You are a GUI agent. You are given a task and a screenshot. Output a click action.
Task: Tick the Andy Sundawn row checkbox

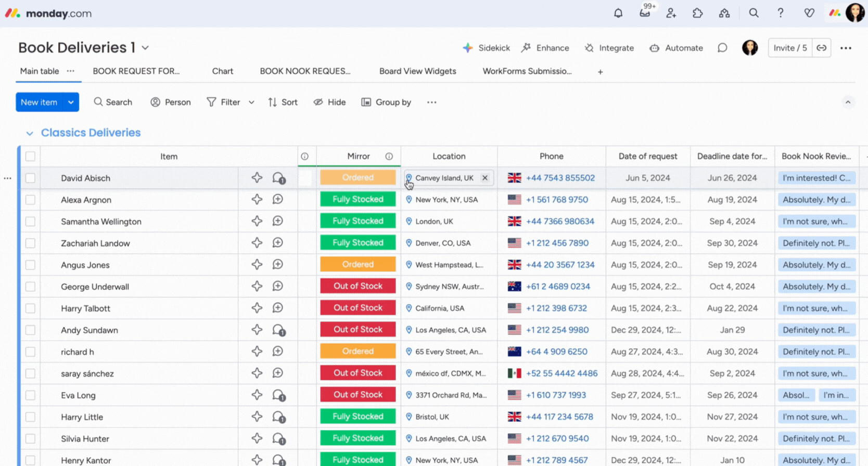click(x=30, y=330)
